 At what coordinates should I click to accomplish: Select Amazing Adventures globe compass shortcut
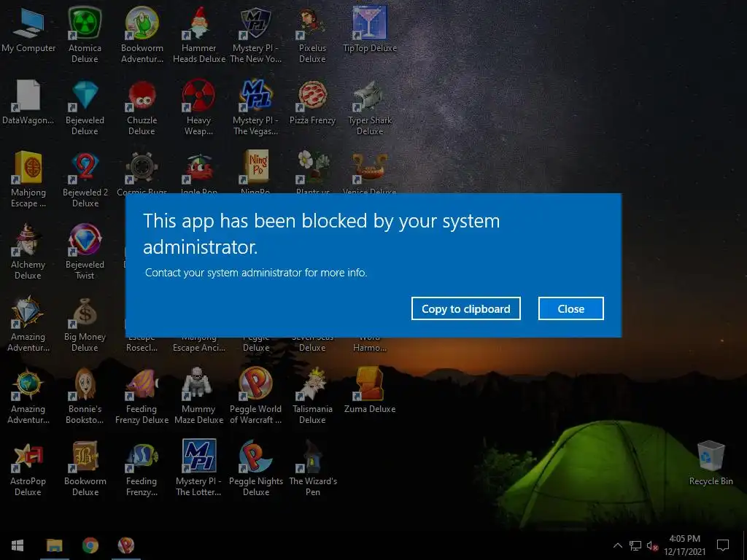pos(28,396)
